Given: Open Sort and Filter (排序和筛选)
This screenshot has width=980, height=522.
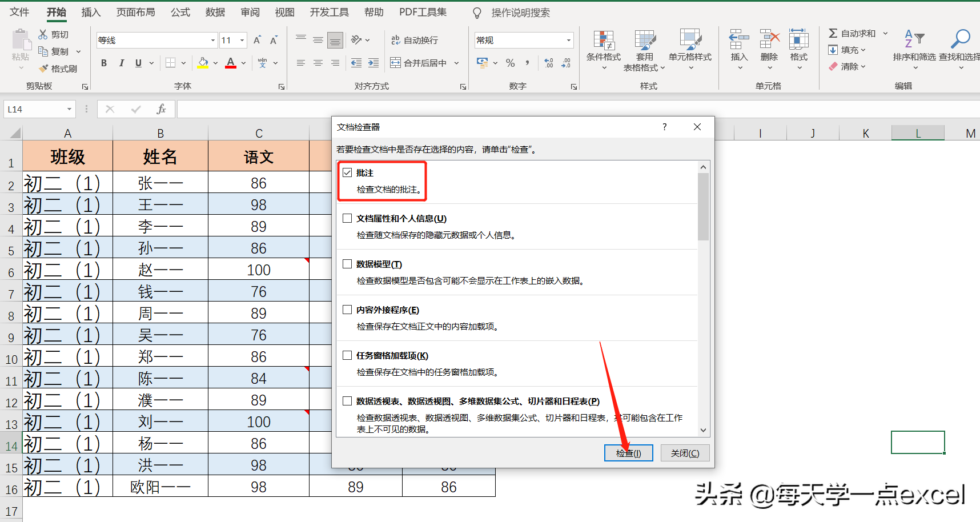Looking at the screenshot, I should coord(914,50).
